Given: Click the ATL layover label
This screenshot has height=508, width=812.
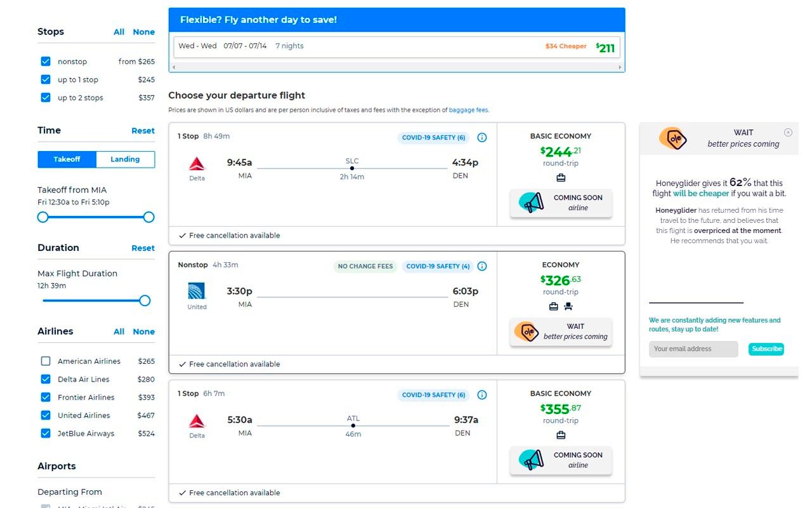Looking at the screenshot, I should pos(353,418).
